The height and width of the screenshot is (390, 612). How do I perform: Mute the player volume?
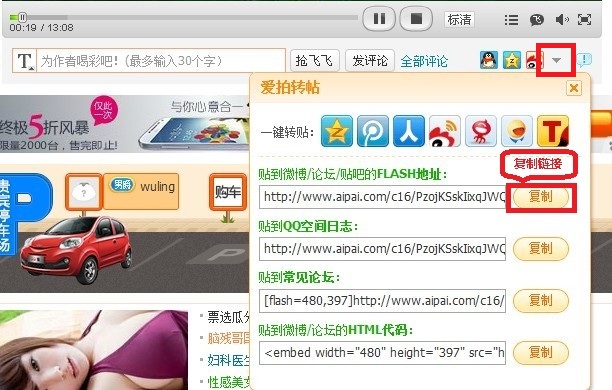[x=562, y=20]
